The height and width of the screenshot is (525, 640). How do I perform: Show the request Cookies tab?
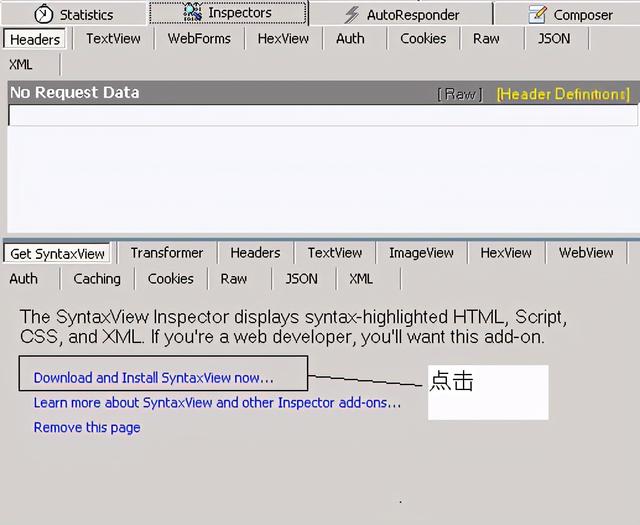[423, 39]
